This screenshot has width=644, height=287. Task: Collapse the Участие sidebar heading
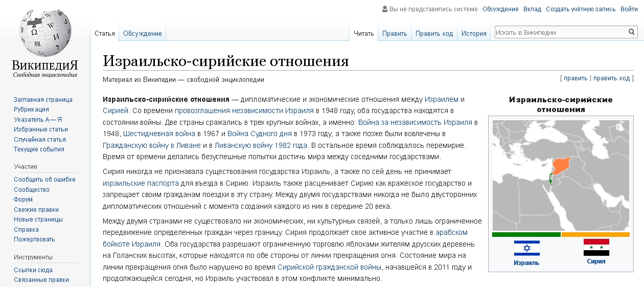coord(26,167)
